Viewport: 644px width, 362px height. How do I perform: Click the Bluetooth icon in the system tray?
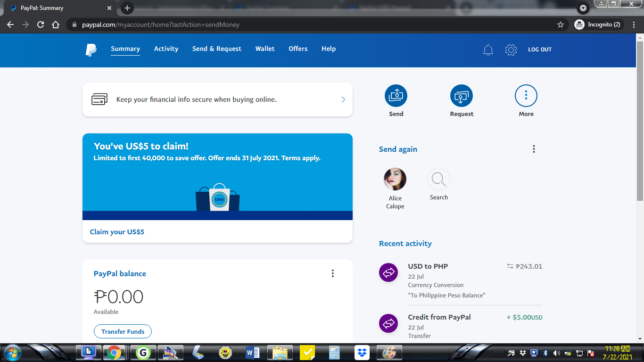point(545,353)
